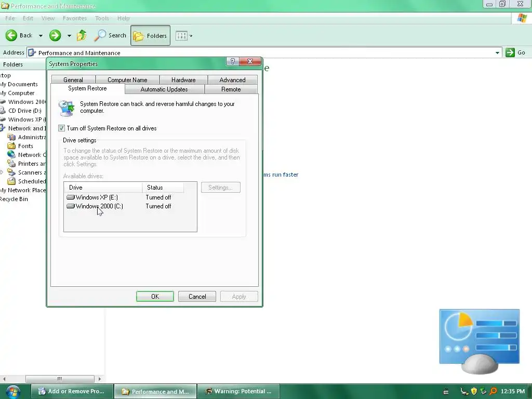Screen dimensions: 532x399
Task: Click the Status column header
Action: [x=163, y=187]
